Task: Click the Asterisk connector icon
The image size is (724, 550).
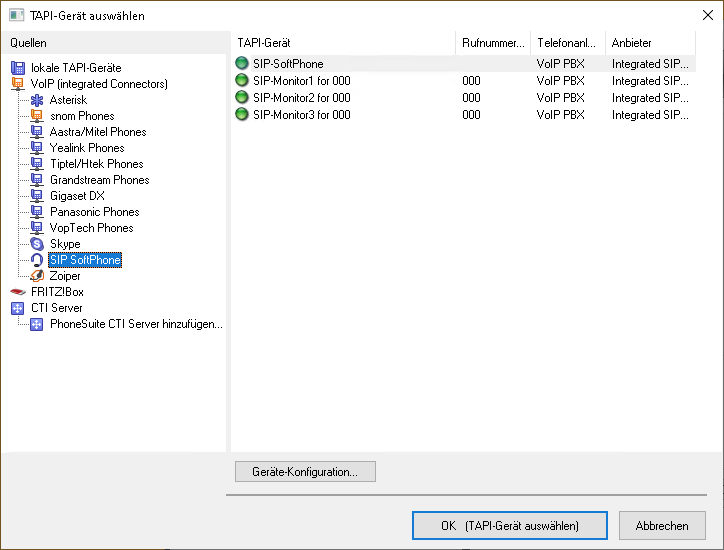Action: (37, 100)
